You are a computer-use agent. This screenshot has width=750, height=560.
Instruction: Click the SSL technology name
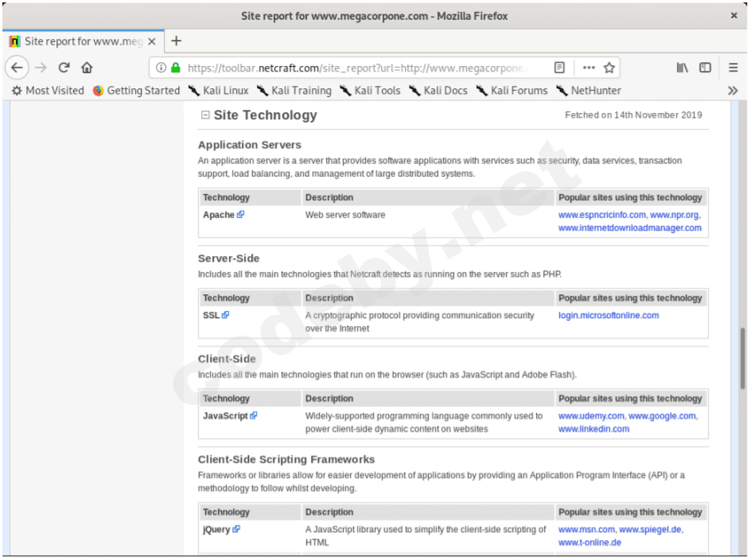(x=211, y=315)
